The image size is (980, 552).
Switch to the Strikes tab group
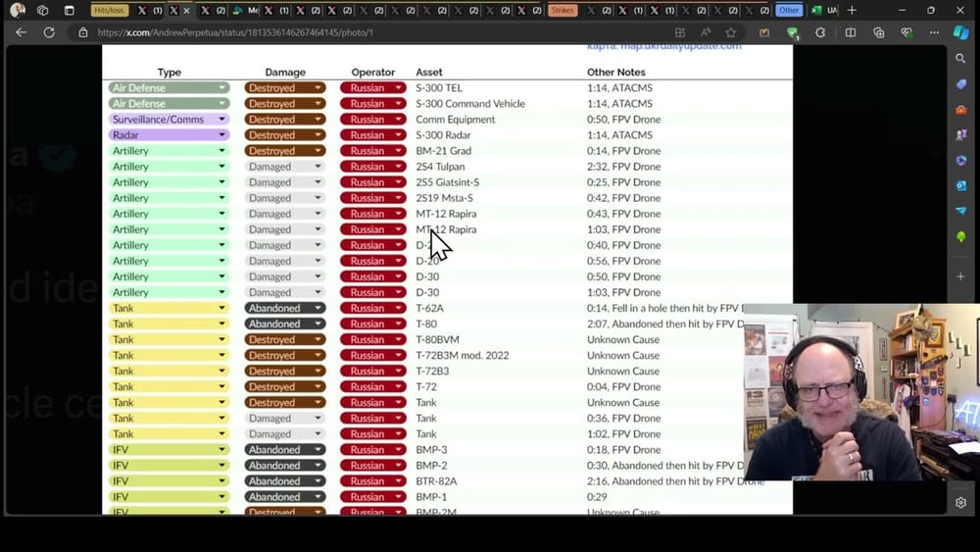tap(563, 10)
